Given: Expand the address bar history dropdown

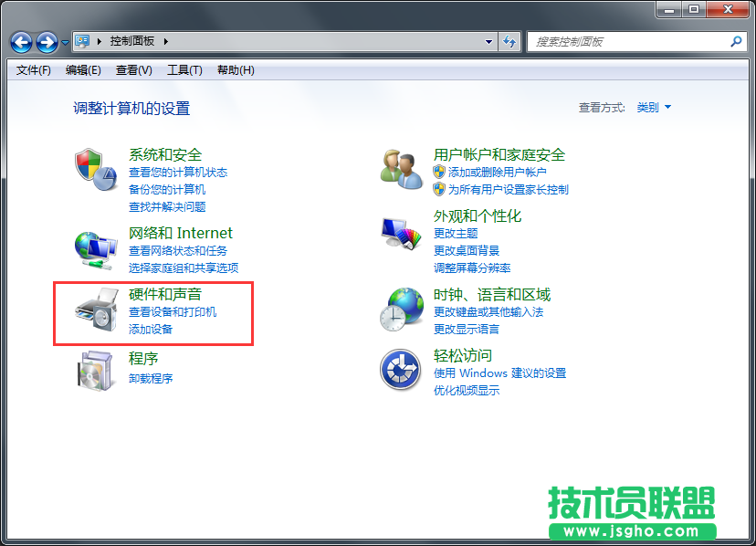Looking at the screenshot, I should click(x=489, y=42).
